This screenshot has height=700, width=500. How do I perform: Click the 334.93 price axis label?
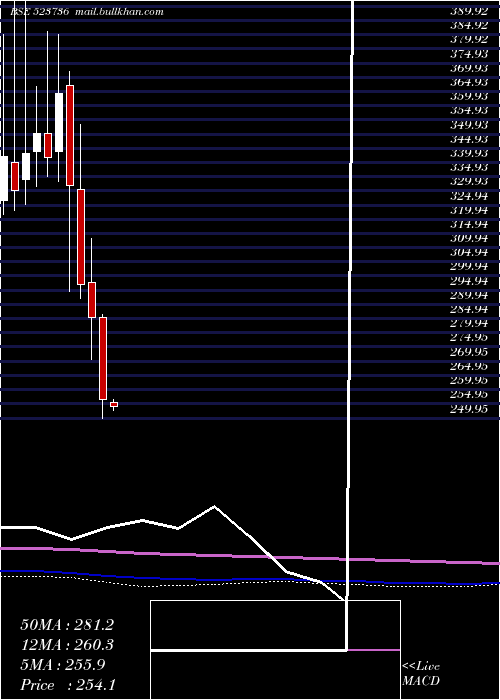[x=469, y=167]
